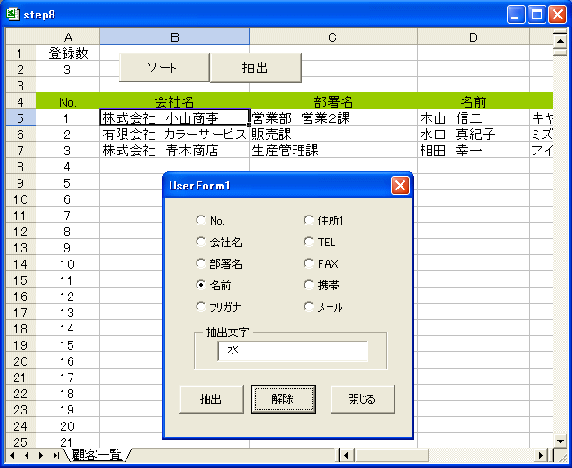Click the 抽出文字 text input field

click(x=293, y=351)
